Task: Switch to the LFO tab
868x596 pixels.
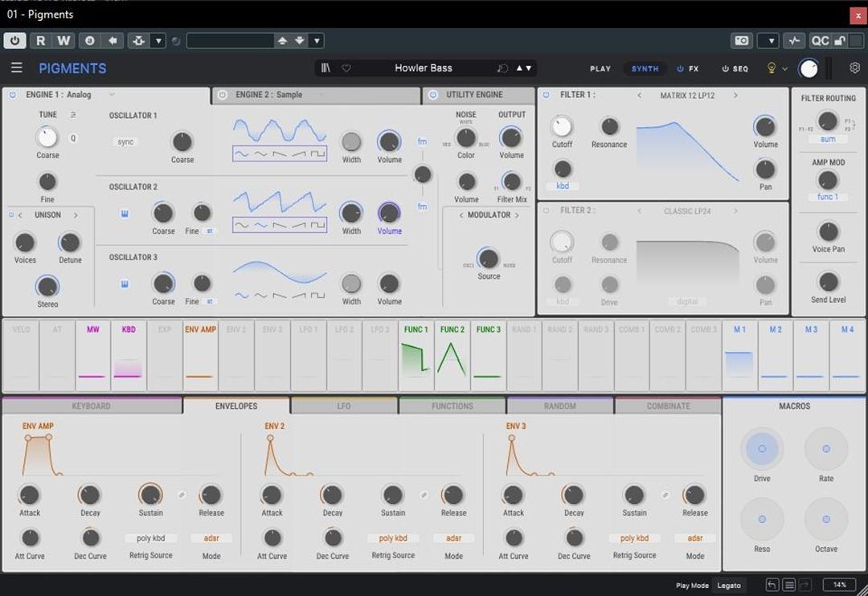Action: click(x=344, y=406)
